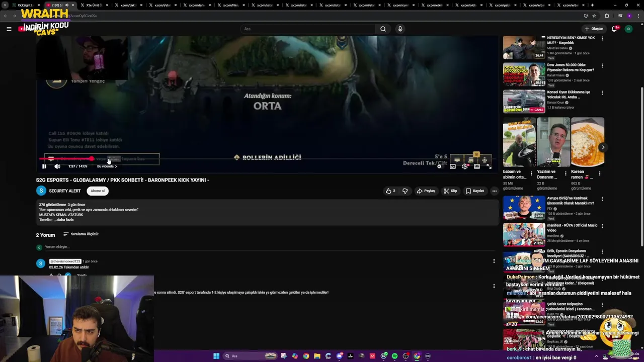Open the Oluştur create button
Image resolution: width=644 pixels, height=362 pixels.
click(594, 29)
